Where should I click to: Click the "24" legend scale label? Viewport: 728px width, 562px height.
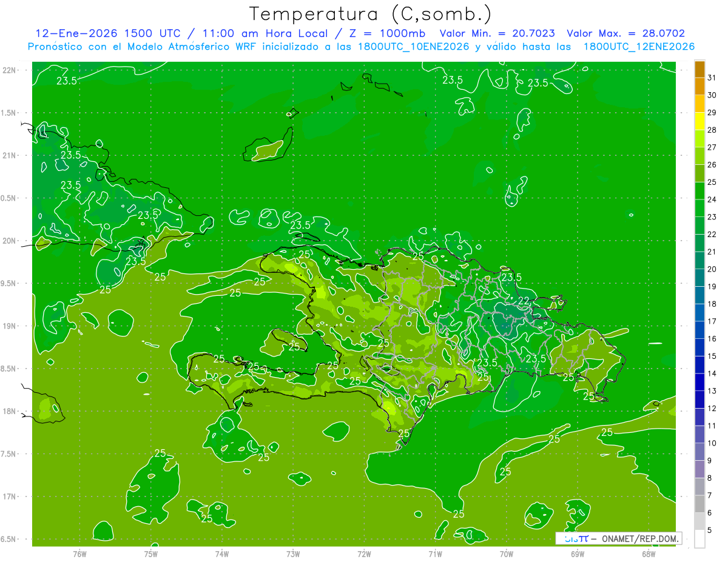(x=712, y=199)
